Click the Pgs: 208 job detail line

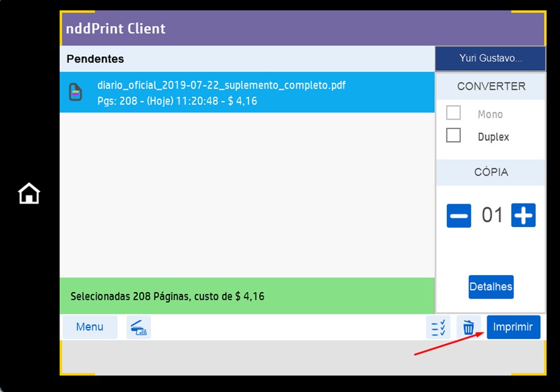click(177, 101)
